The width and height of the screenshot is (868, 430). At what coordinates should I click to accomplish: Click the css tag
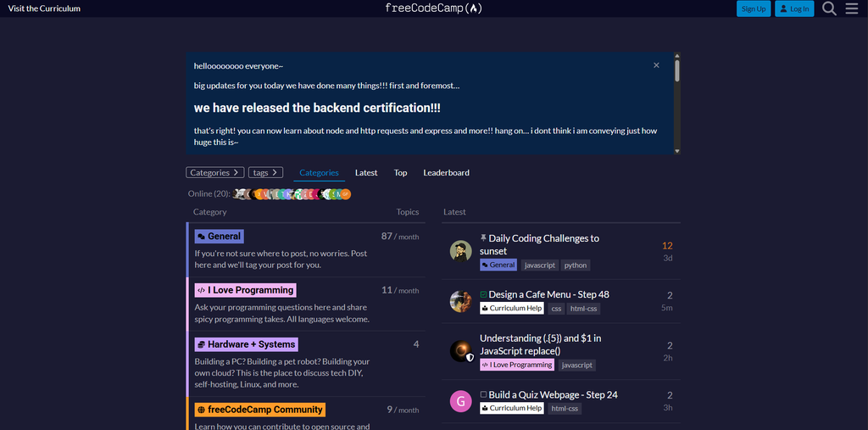tap(556, 308)
